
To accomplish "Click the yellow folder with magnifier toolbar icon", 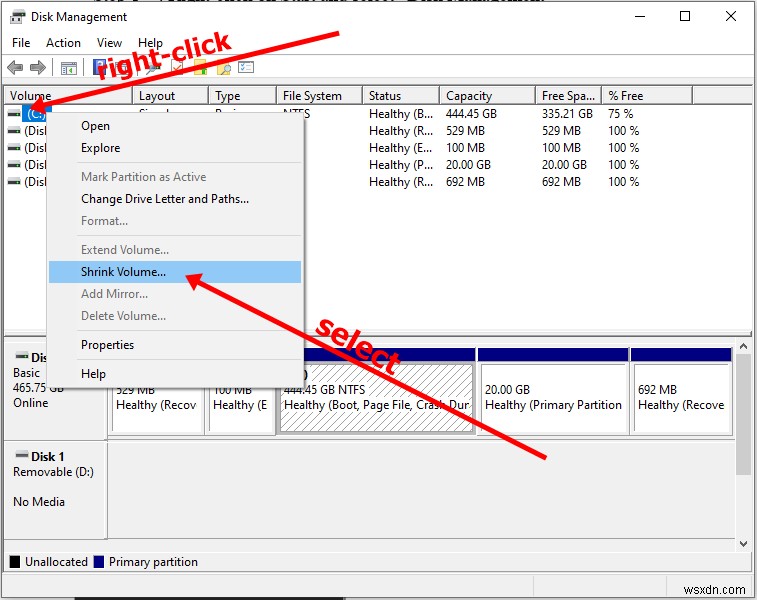I will [224, 68].
